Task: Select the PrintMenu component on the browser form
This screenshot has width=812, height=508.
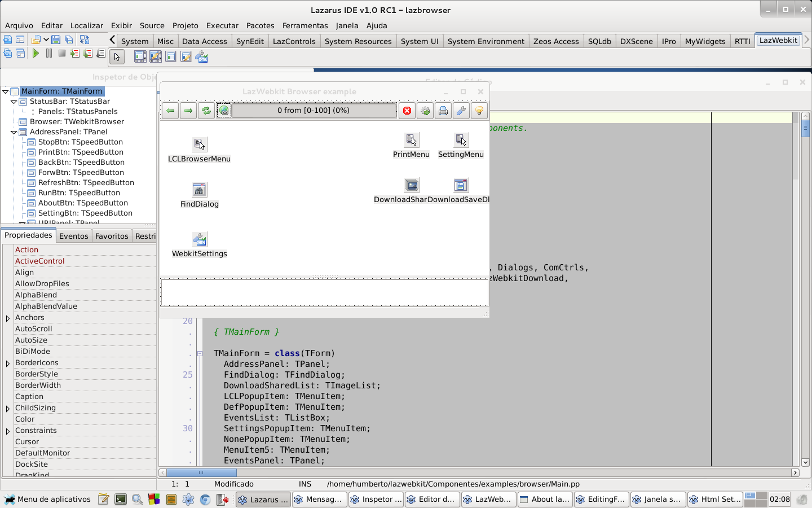Action: 411,140
